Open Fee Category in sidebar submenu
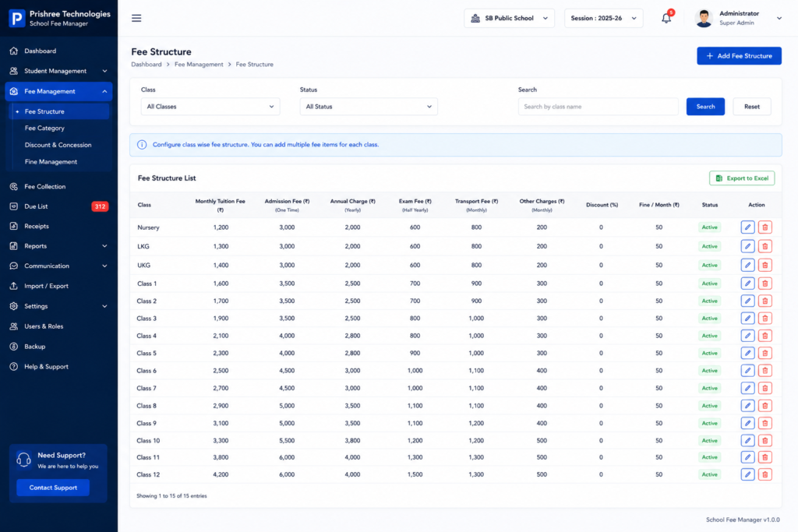 [x=44, y=129]
